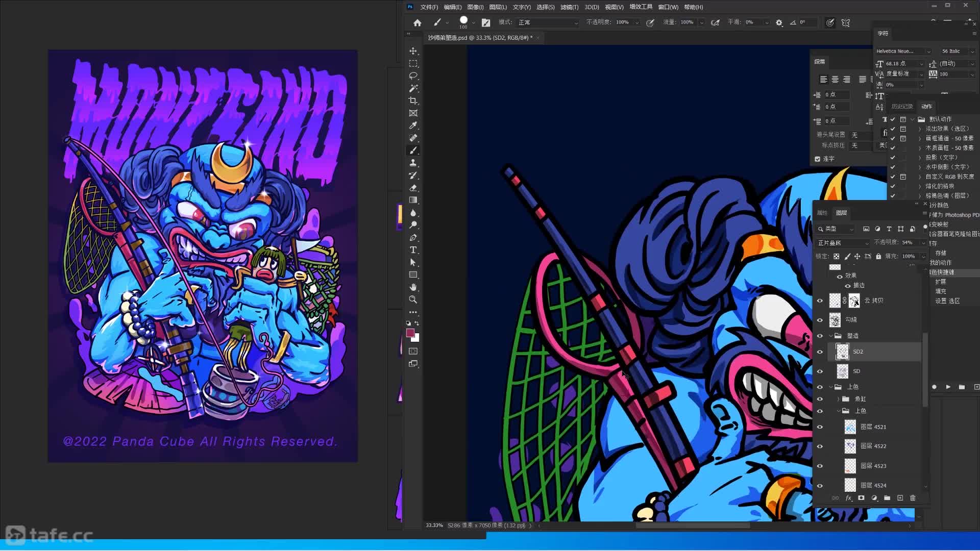This screenshot has width=980, height=551.
Task: Toggle visibility of 图层 4522
Action: point(820,446)
